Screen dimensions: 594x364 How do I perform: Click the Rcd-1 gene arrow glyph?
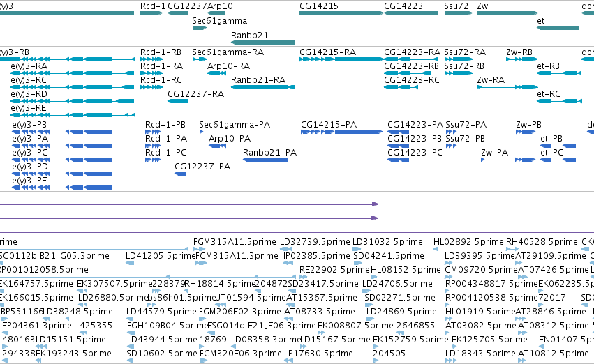coord(151,13)
